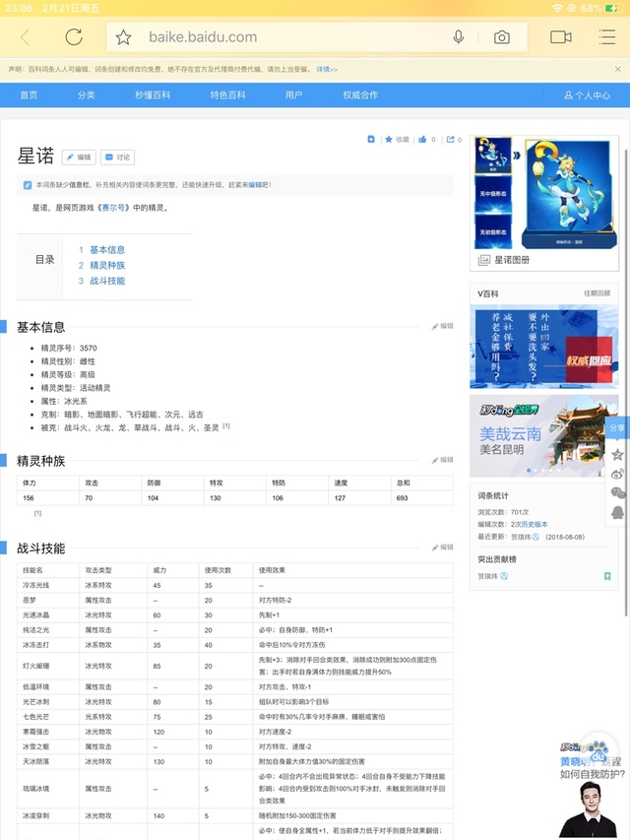Tap the battery indicator icon
The height and width of the screenshot is (840, 630).
tap(613, 8)
